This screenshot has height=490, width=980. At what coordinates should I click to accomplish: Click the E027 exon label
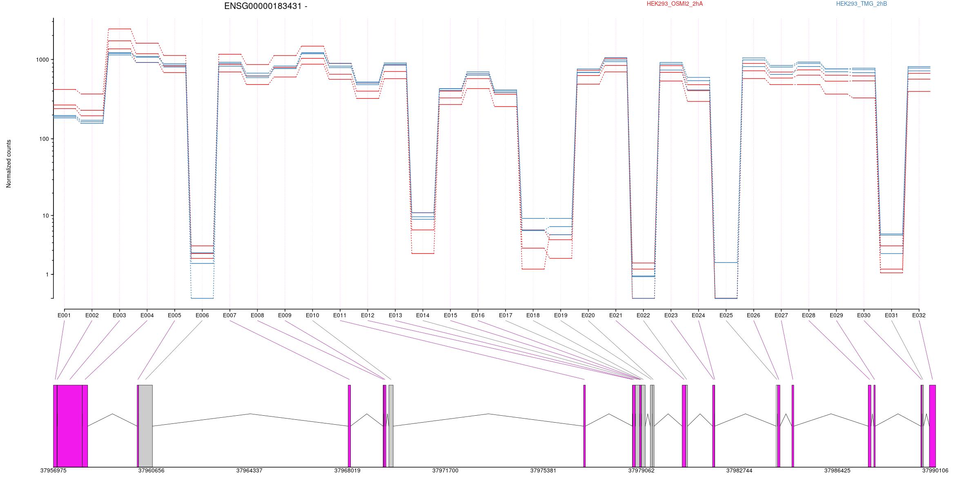tap(781, 315)
